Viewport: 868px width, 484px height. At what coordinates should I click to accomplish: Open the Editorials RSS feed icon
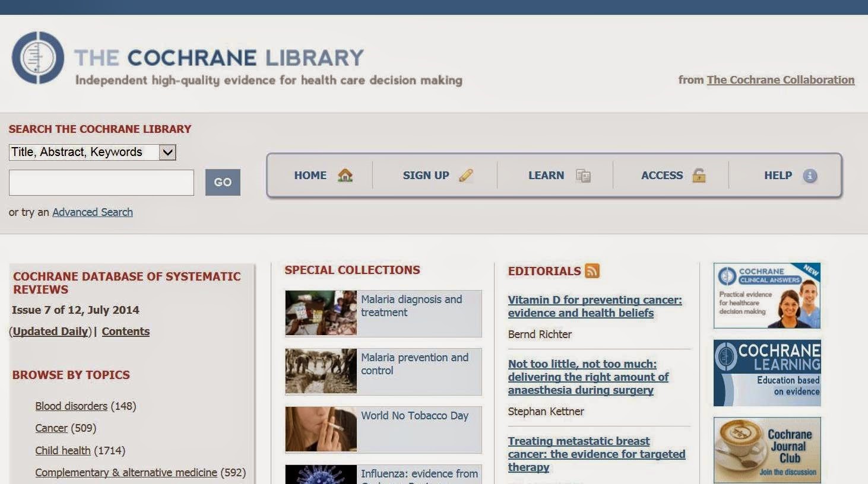592,270
